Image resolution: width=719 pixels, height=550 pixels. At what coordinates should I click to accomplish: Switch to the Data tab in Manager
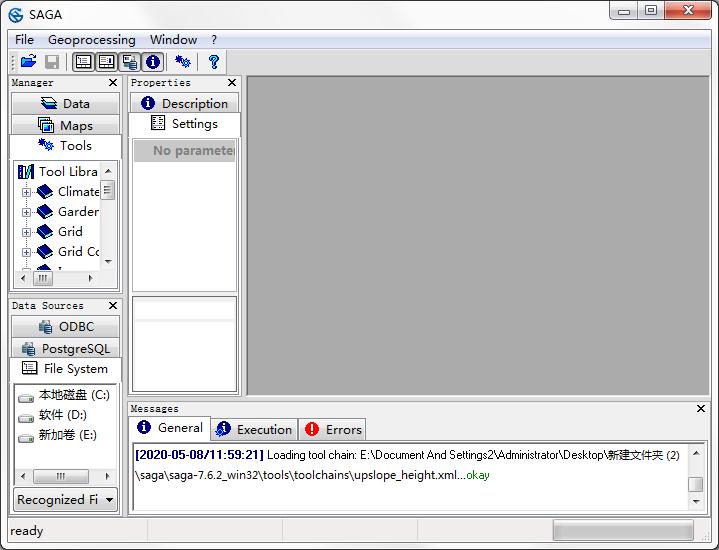click(x=65, y=104)
